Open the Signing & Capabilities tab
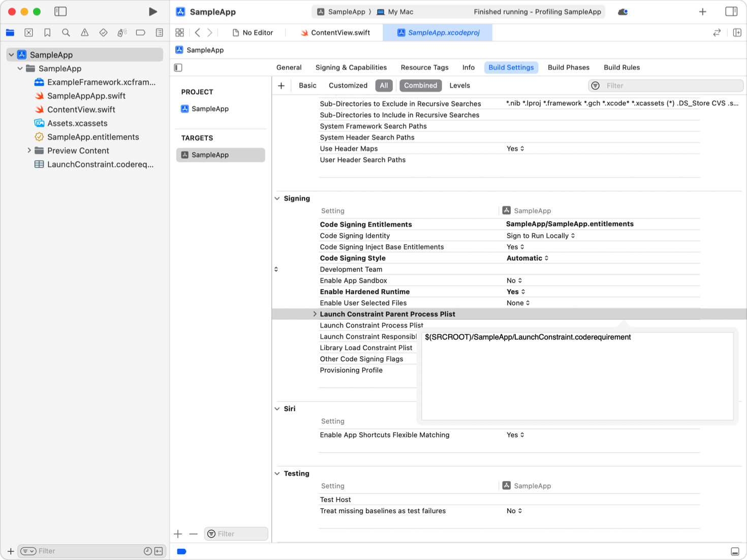This screenshot has height=560, width=747. pyautogui.click(x=351, y=67)
